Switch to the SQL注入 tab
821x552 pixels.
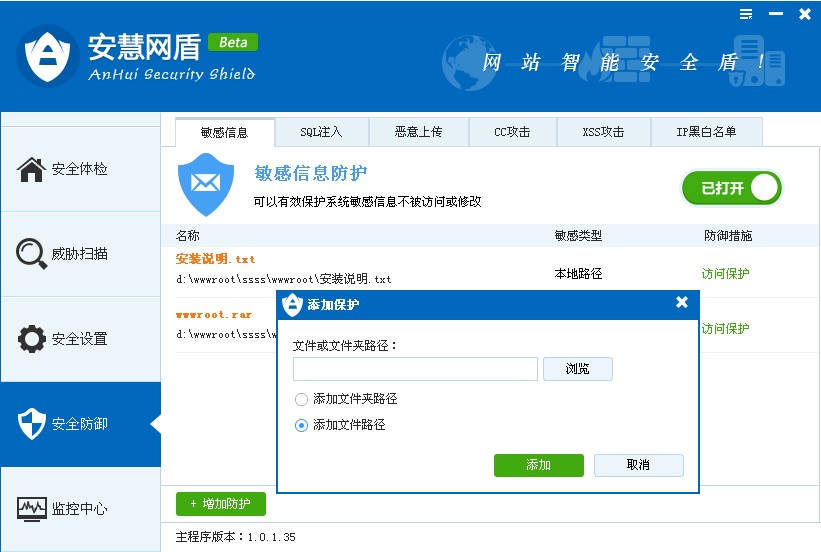321,132
